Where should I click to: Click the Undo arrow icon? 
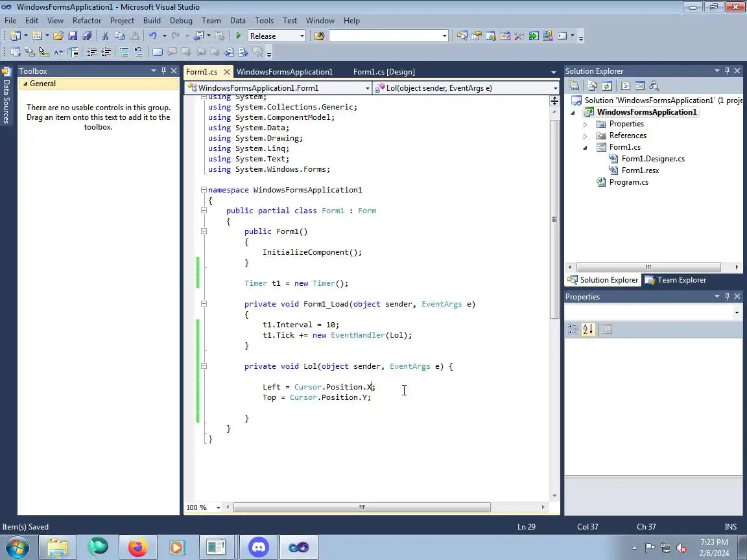tap(153, 36)
